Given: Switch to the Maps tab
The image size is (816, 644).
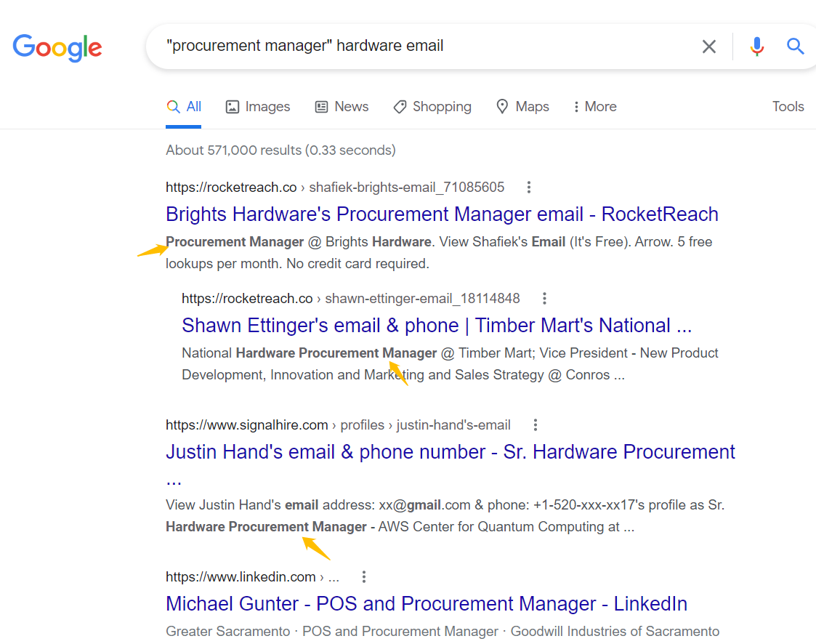Looking at the screenshot, I should pos(522,107).
